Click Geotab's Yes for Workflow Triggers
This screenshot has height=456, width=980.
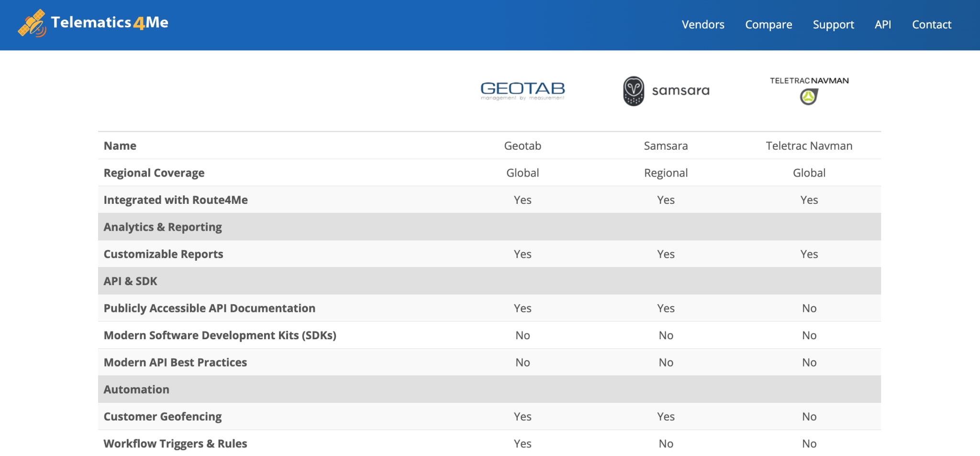pyautogui.click(x=523, y=444)
